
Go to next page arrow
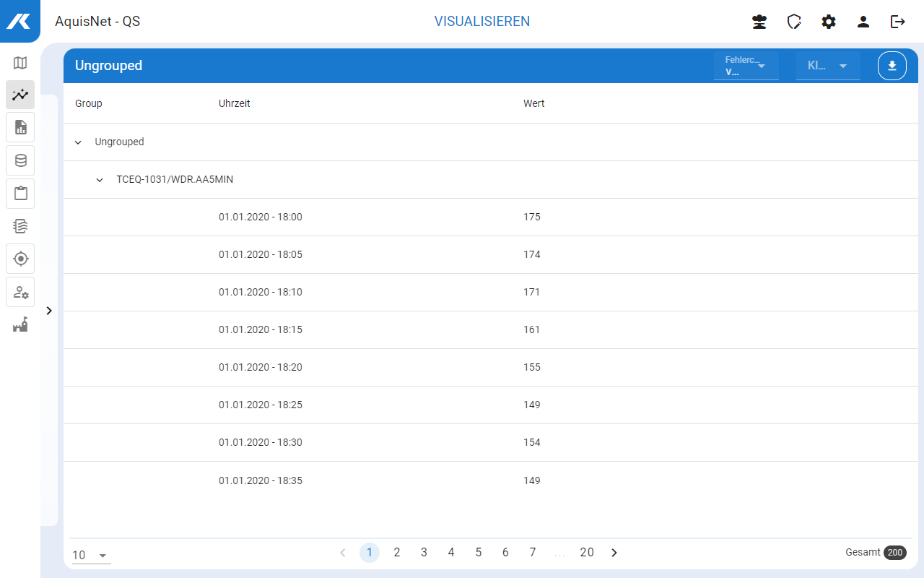[614, 553]
